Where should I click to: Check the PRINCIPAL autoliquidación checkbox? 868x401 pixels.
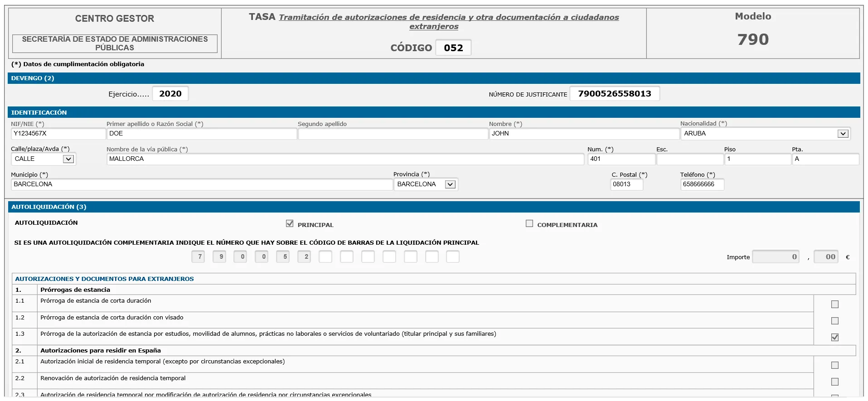point(290,223)
